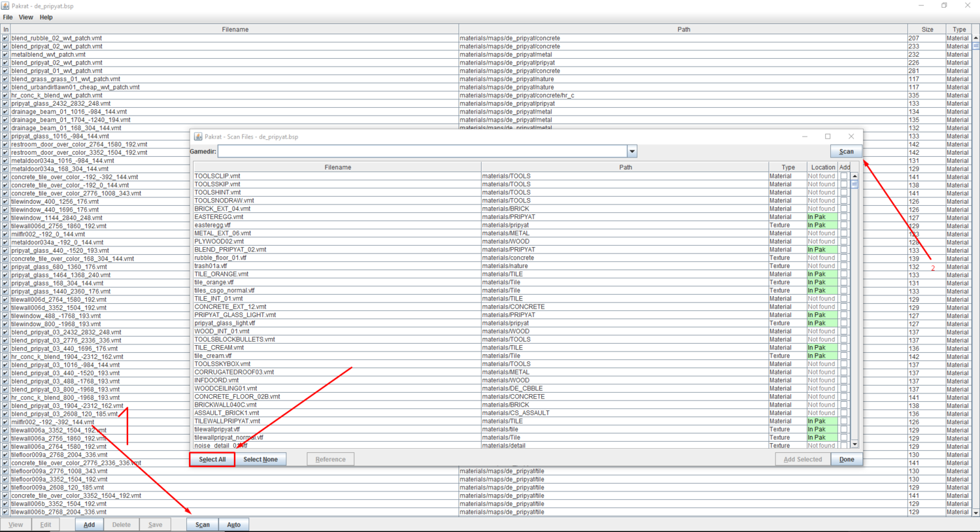Uncheck the In box for blend_rubble_02_wvt_patch.vmt
980x532 pixels.
(5, 39)
